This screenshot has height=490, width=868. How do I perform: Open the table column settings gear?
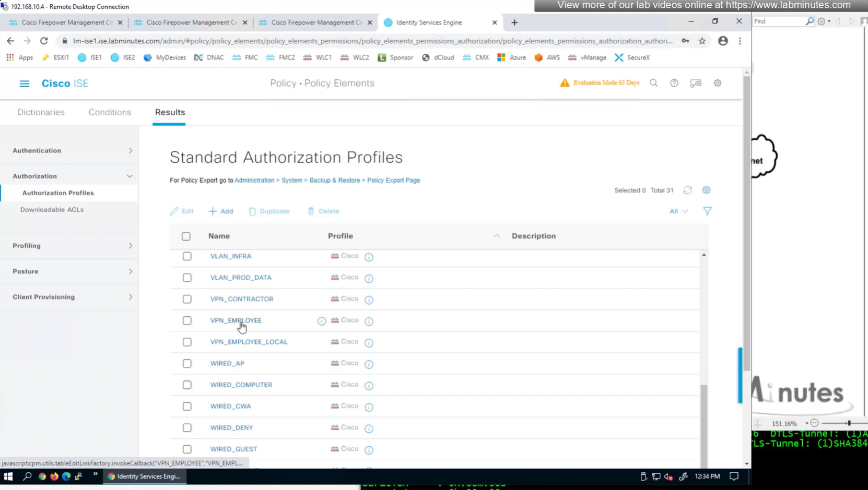(706, 190)
